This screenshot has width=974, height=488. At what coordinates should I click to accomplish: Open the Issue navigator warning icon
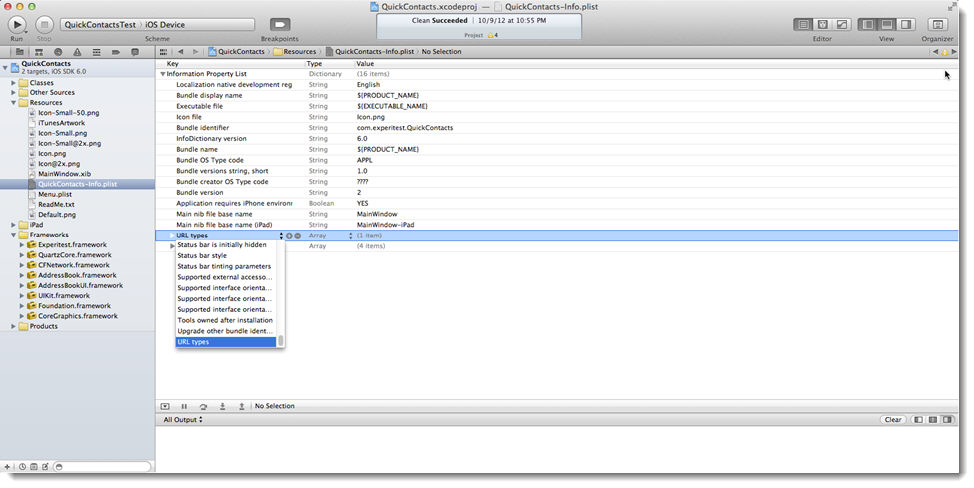point(77,51)
